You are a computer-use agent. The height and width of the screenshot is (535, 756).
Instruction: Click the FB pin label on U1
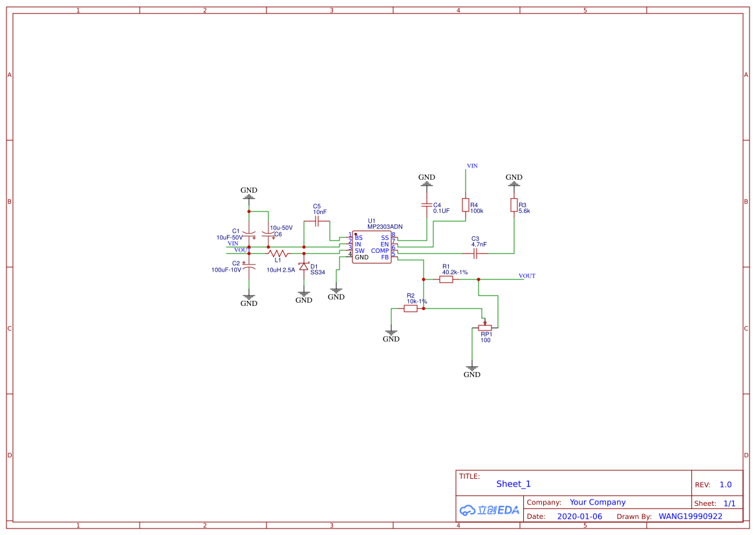pos(385,257)
